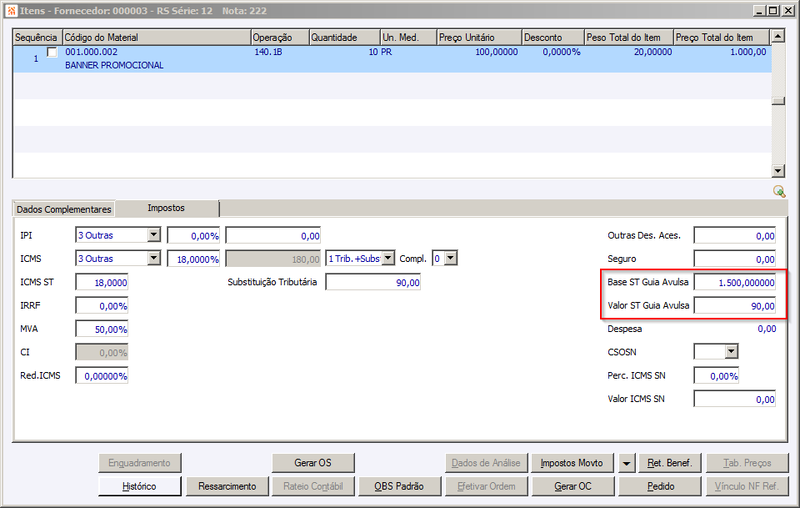
Task: Click the Preço Total do Item header
Action: click(721, 37)
